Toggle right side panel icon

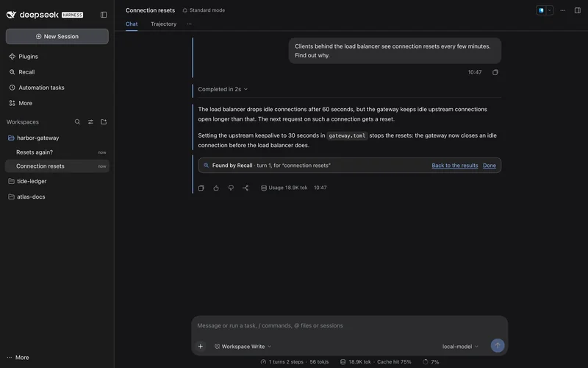(x=578, y=10)
